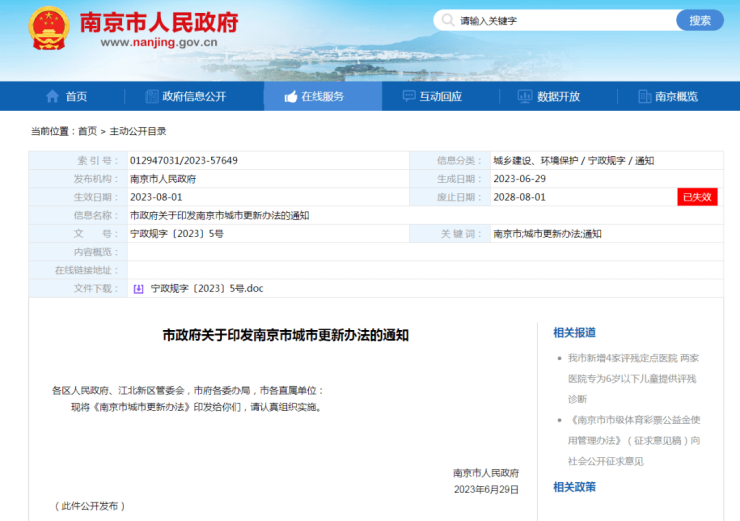Open 体育彩票公益金使用管理办法 article link
Viewport: 740px width, 521px height.
632,432
